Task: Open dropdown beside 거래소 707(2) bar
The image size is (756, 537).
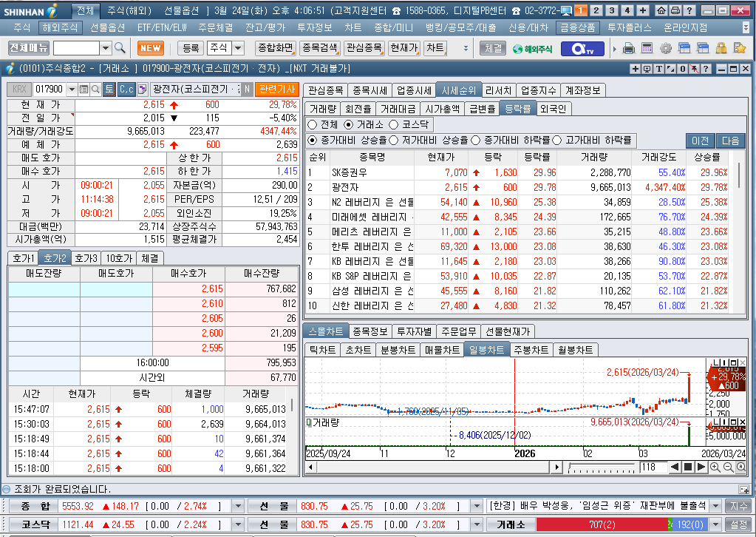Action: click(715, 524)
